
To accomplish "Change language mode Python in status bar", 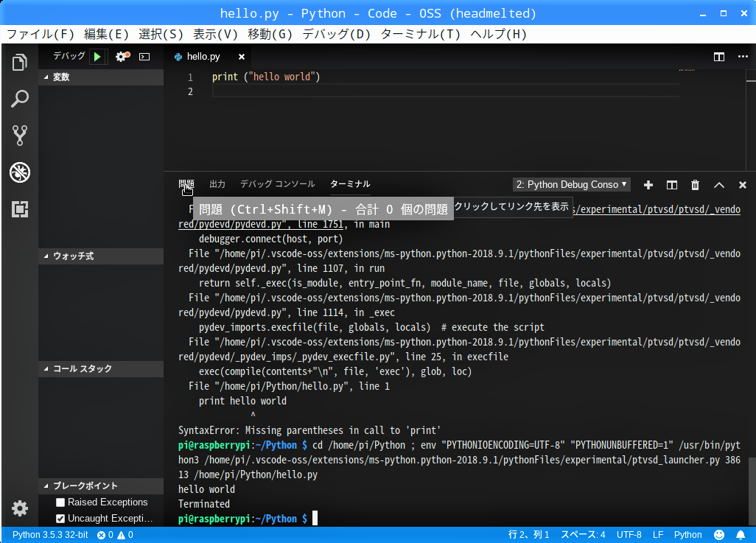I will click(x=688, y=535).
